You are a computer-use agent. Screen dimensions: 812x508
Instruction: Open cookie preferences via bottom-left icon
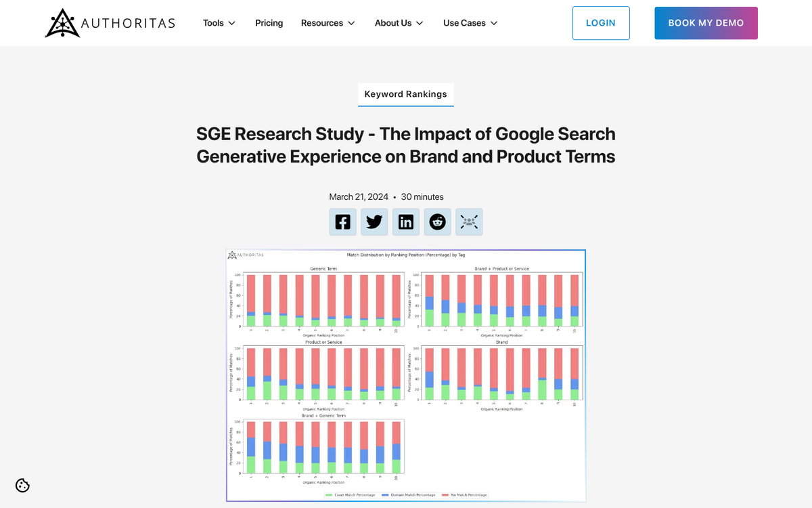pos(22,485)
